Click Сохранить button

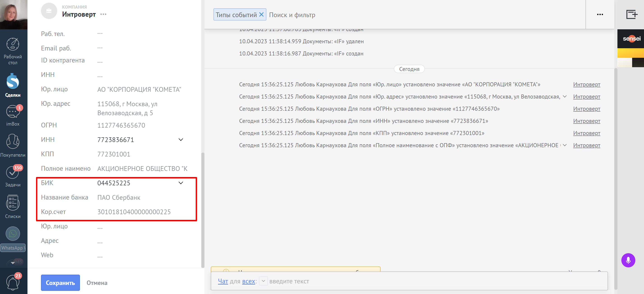pyautogui.click(x=60, y=283)
